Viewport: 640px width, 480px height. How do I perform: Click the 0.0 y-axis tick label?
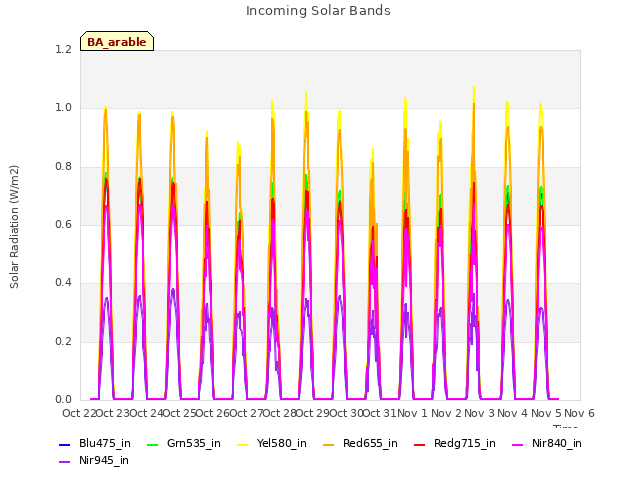63,399
